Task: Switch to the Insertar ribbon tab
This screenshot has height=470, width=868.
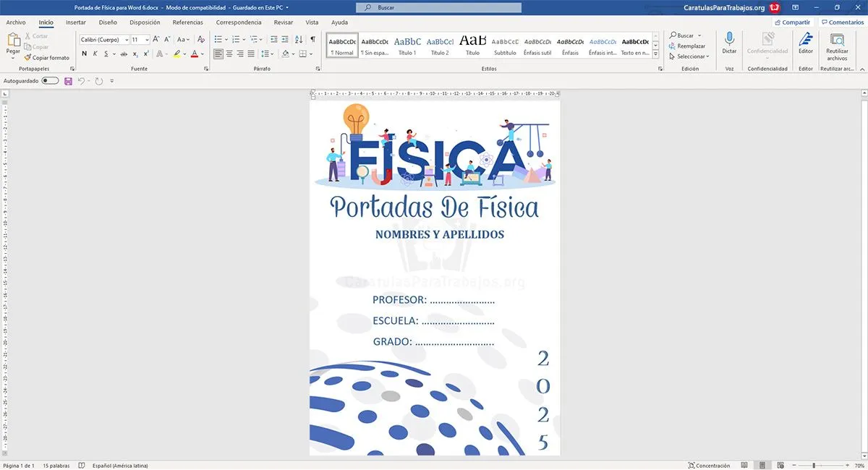Action: (x=76, y=22)
